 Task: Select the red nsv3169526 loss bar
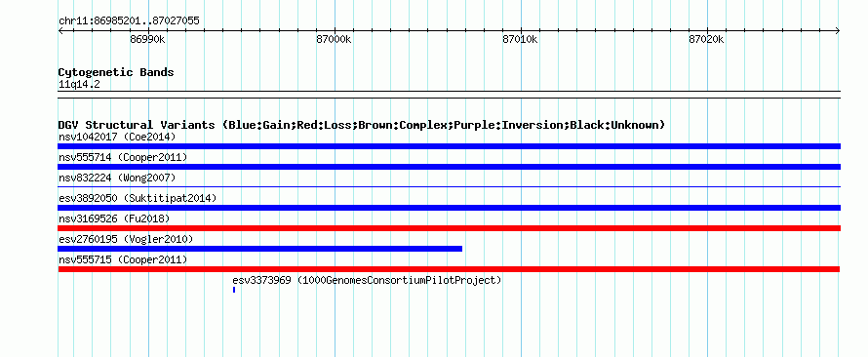pos(449,228)
